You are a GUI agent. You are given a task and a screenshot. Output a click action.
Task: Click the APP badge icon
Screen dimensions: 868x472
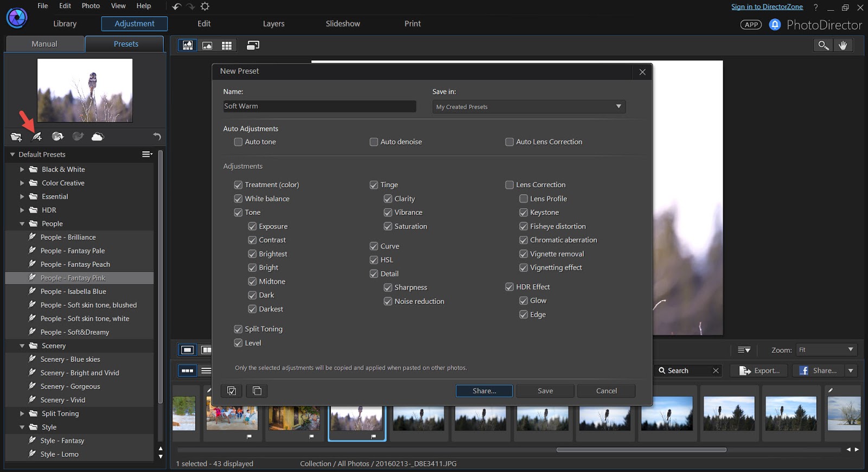(x=751, y=24)
